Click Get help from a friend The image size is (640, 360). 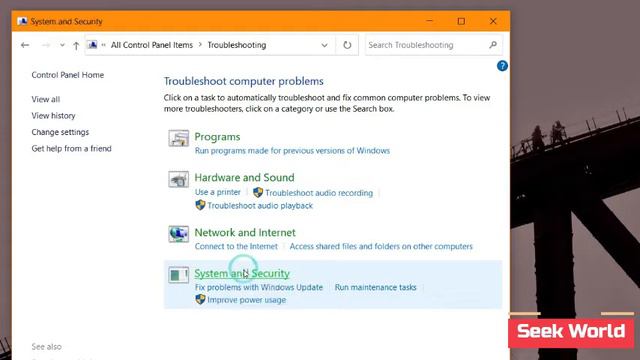click(71, 149)
